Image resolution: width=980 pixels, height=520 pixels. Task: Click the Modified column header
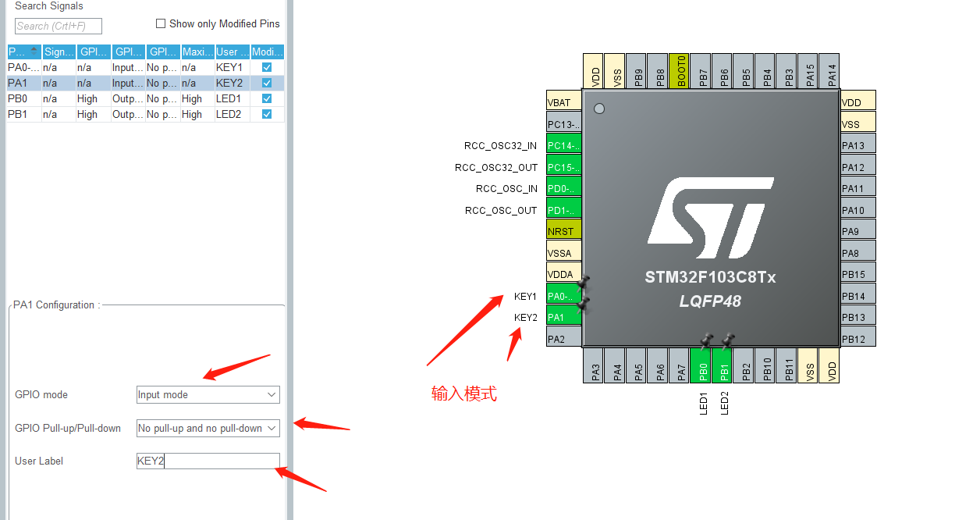tap(267, 52)
